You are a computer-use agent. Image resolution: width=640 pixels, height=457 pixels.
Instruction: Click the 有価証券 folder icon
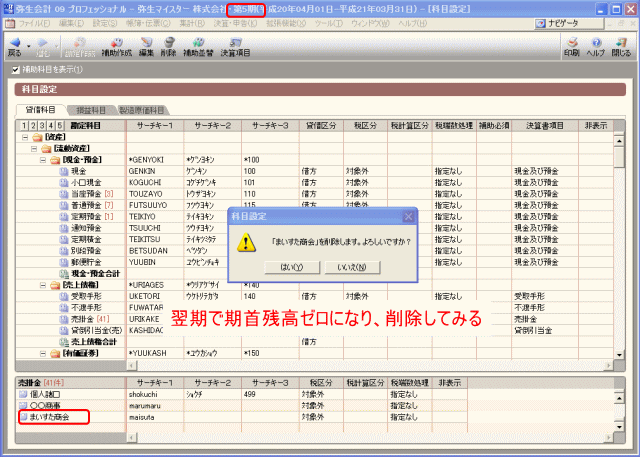pos(55,353)
